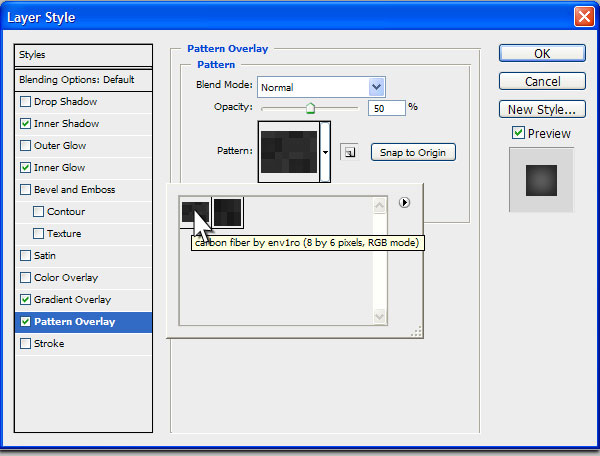600x456 pixels.
Task: Enable the Satin checkbox
Action: coord(25,256)
